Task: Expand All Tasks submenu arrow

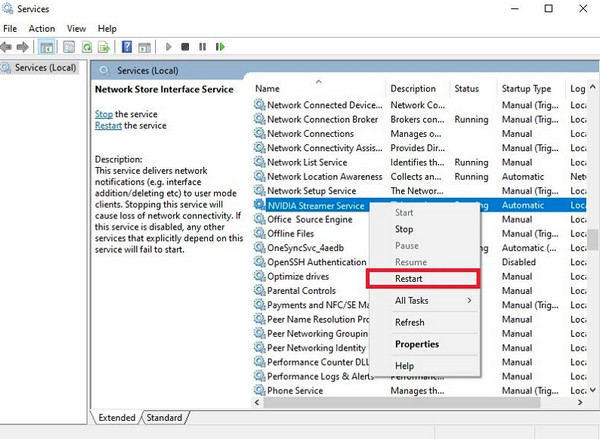Action: [x=470, y=300]
